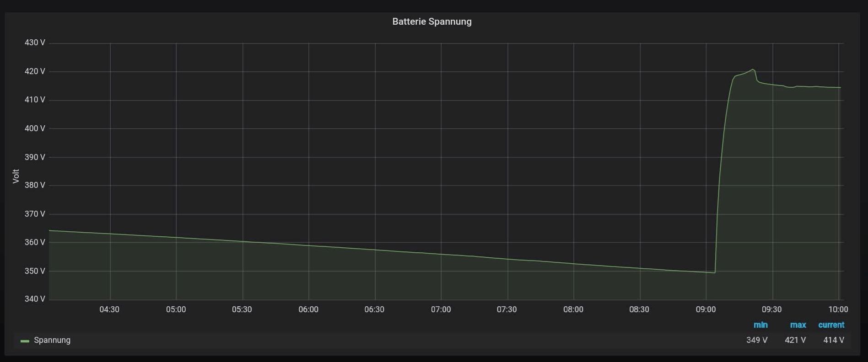Click the 08:00 time axis label
Viewport: 868px width, 362px height.
click(x=573, y=309)
